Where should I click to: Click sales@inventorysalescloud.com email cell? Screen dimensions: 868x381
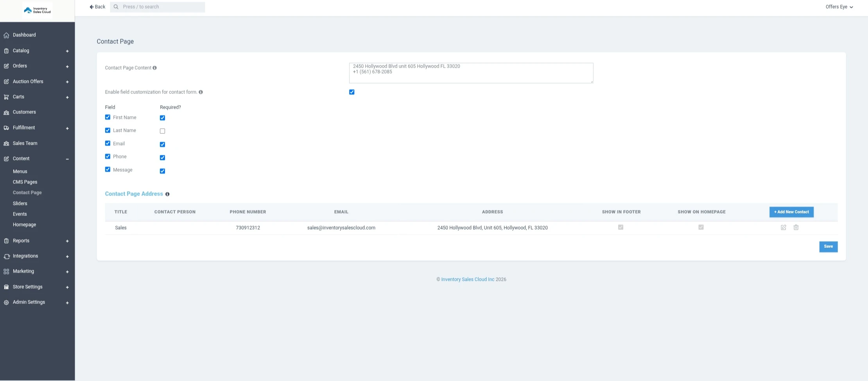pyautogui.click(x=341, y=228)
